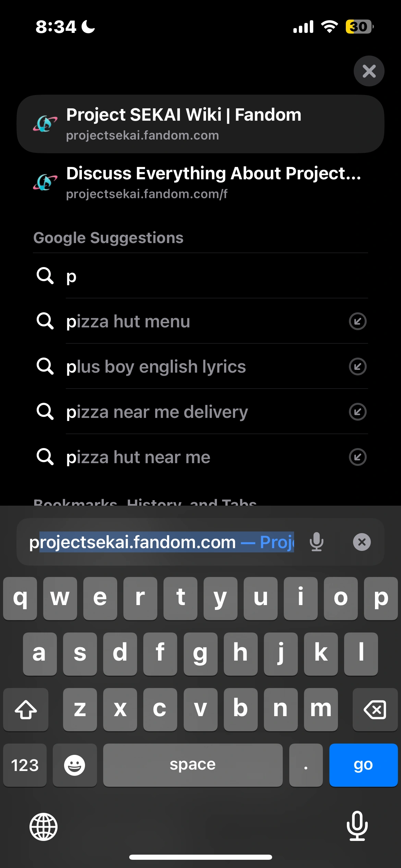Open Project SEKAI Wiki top hit

(200, 124)
